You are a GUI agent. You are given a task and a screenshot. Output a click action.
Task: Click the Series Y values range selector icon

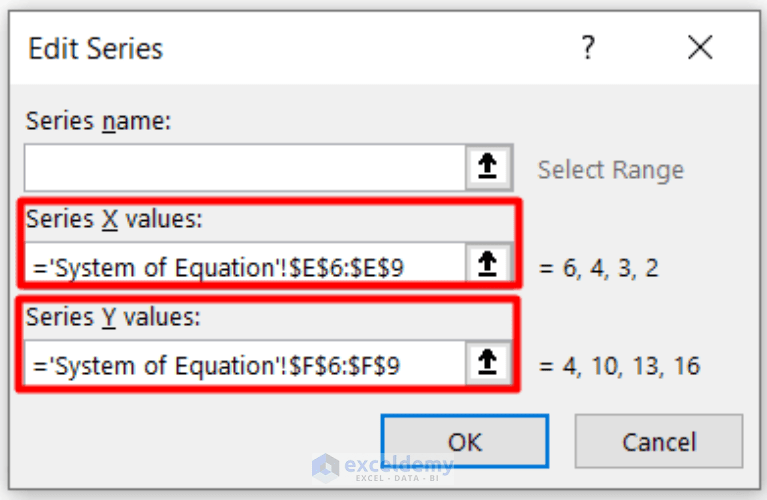[489, 365]
